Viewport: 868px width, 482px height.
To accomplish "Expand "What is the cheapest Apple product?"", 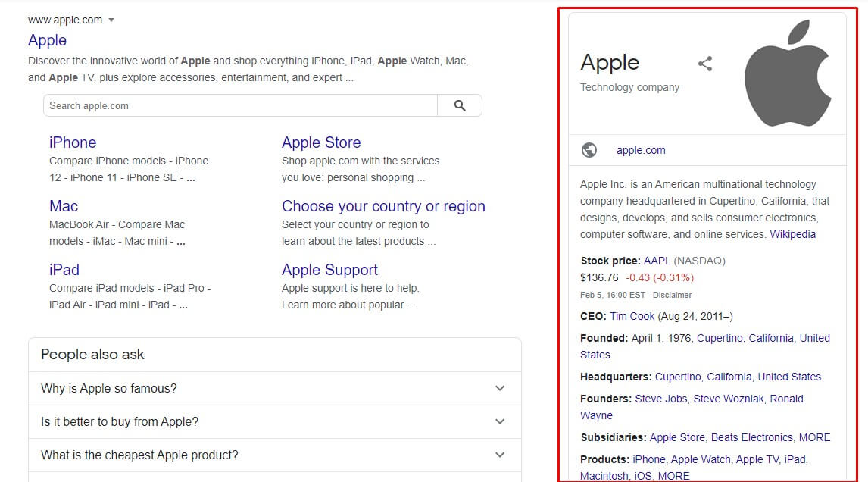I will (499, 455).
